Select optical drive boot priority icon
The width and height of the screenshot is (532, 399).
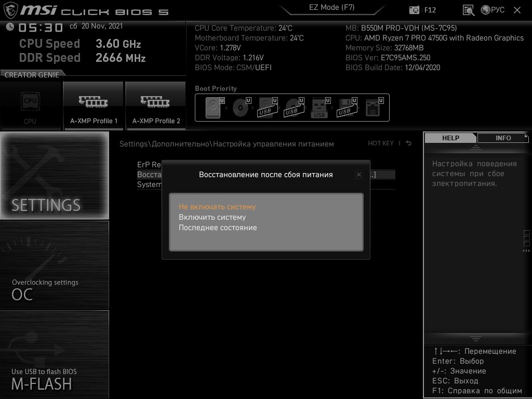pyautogui.click(x=241, y=108)
